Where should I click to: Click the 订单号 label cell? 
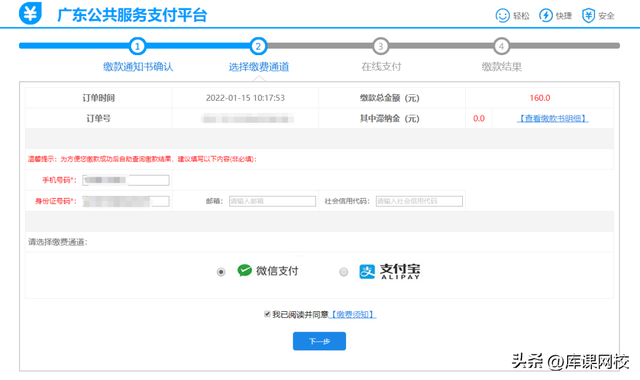[98, 118]
